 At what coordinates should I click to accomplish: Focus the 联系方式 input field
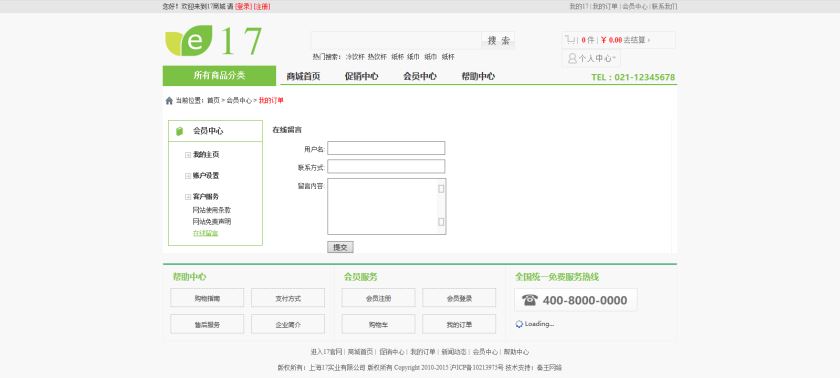point(386,167)
